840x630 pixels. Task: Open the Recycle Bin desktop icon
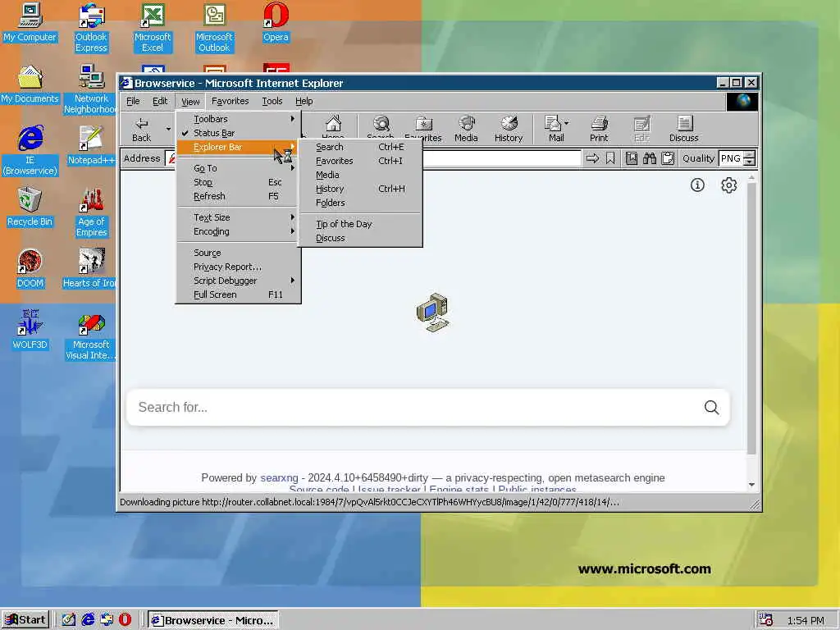tap(30, 207)
